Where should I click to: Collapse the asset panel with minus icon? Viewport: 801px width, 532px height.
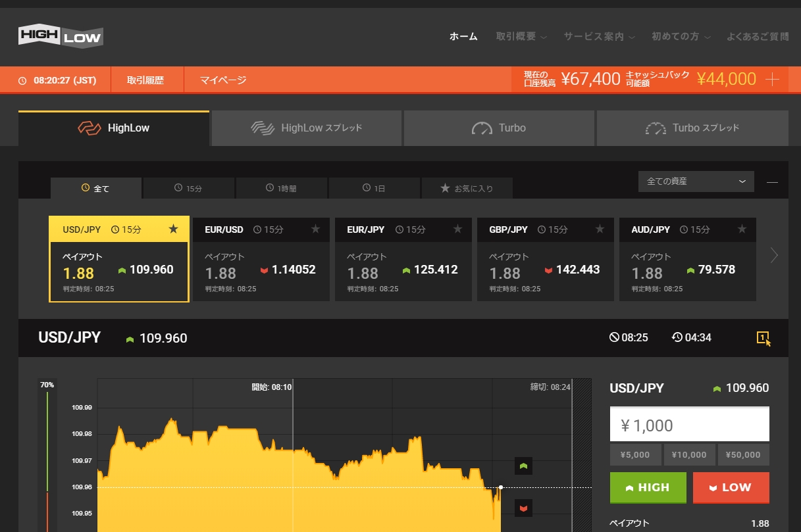pyautogui.click(x=772, y=181)
